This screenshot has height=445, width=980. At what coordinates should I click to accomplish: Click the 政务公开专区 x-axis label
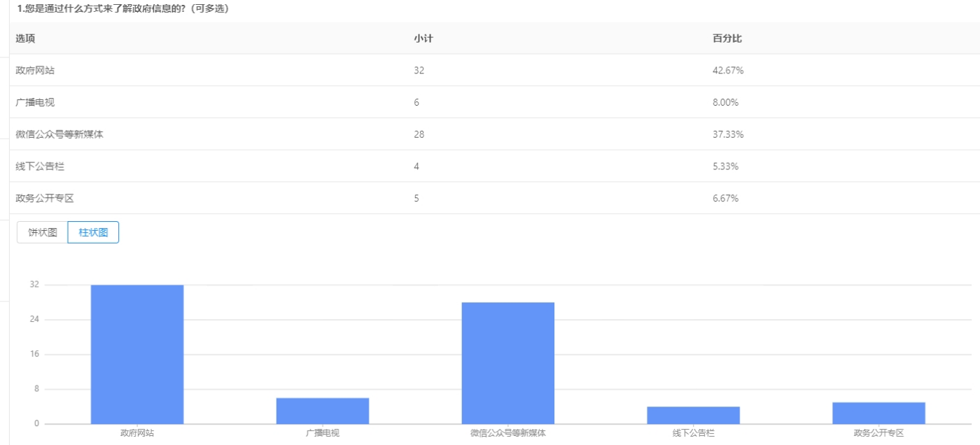(878, 433)
